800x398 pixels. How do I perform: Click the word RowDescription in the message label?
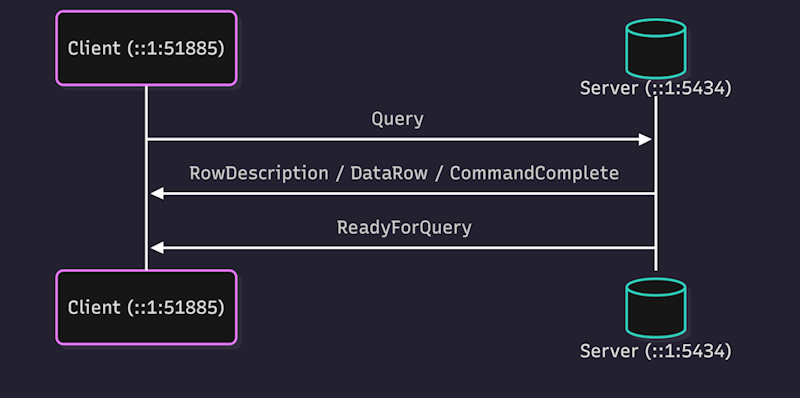coord(259,173)
